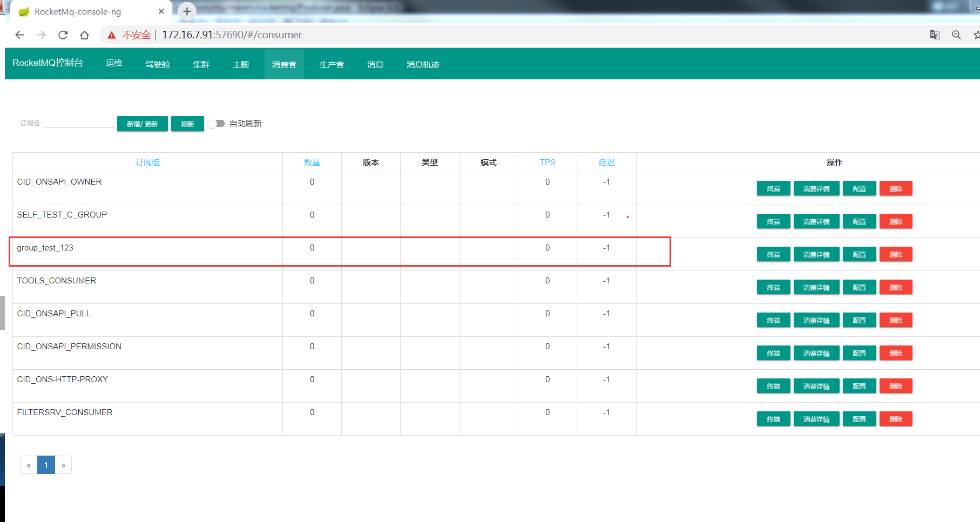View 消费详情 for group_test_123
The width and height of the screenshot is (980, 522).
[816, 254]
